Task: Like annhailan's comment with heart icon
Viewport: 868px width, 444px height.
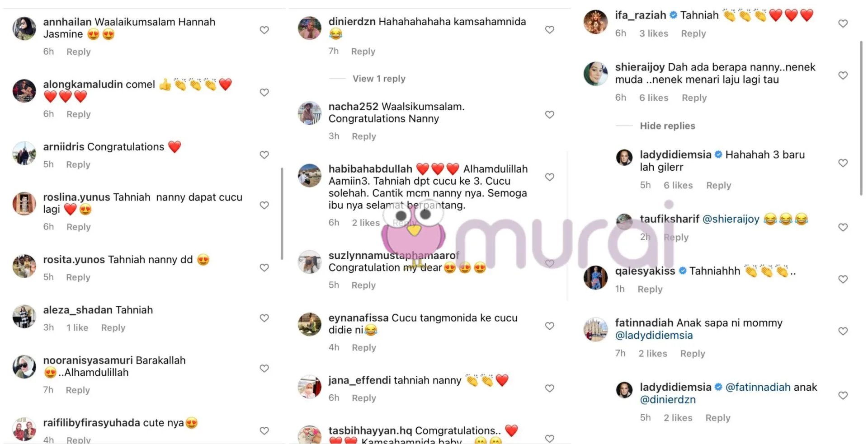Action: [264, 30]
